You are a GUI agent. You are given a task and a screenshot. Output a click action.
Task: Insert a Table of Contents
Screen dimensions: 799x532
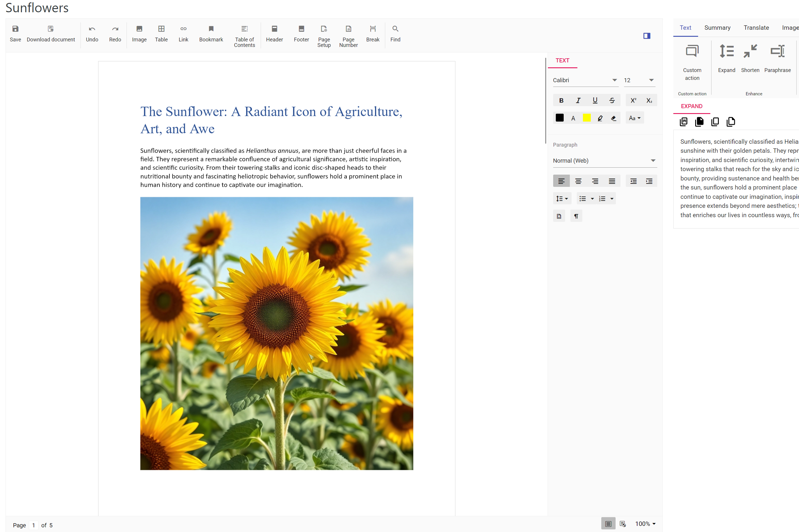click(x=244, y=36)
